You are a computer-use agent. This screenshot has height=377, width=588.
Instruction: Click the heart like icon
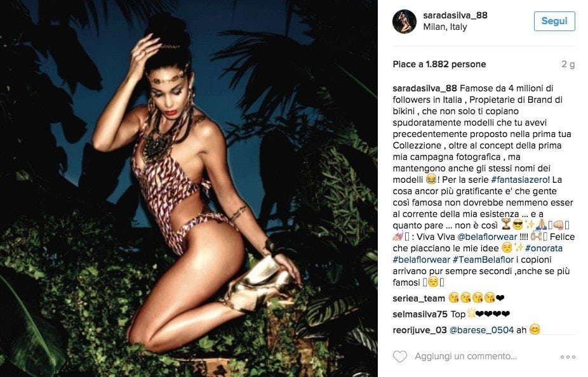pyautogui.click(x=400, y=357)
